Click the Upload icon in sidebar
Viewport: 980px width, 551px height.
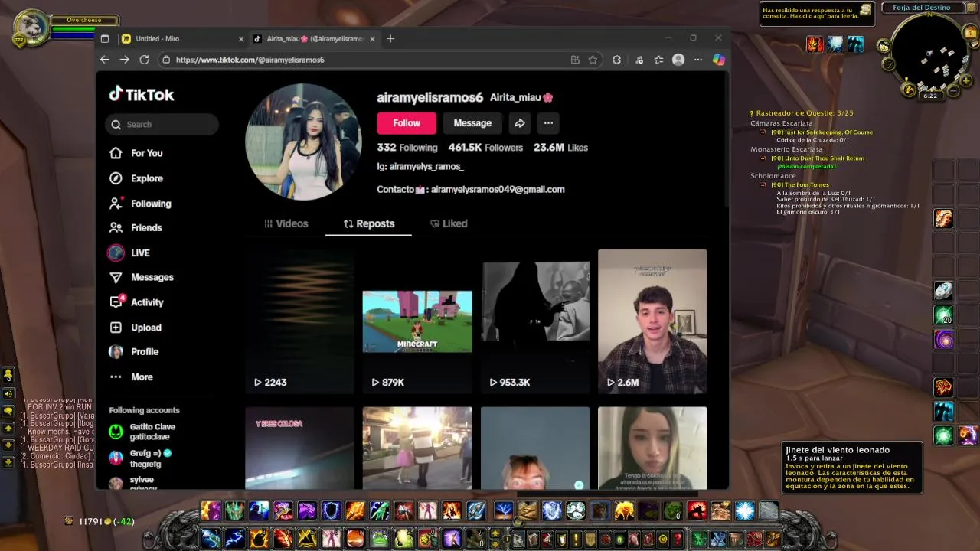tap(116, 328)
